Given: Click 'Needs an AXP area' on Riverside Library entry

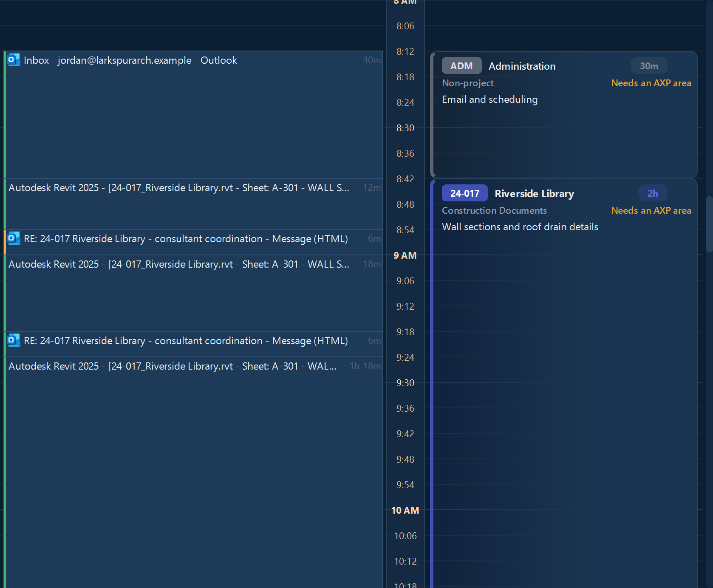Looking at the screenshot, I should (651, 211).
